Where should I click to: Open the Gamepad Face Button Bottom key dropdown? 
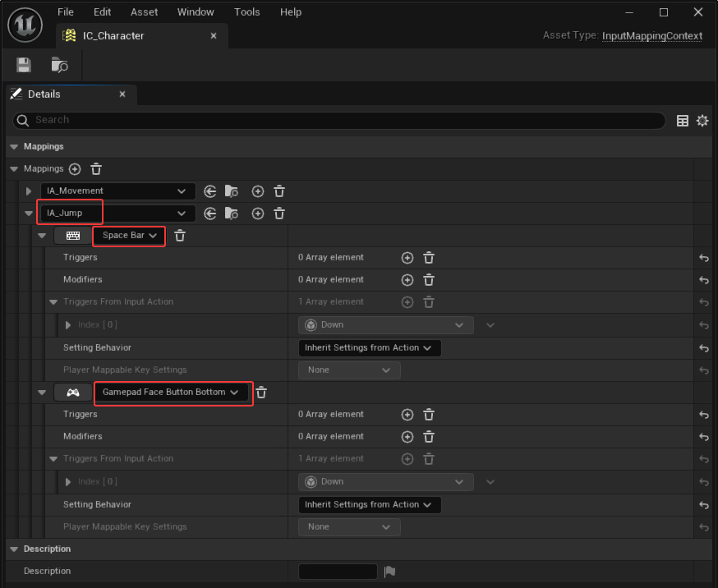point(171,393)
